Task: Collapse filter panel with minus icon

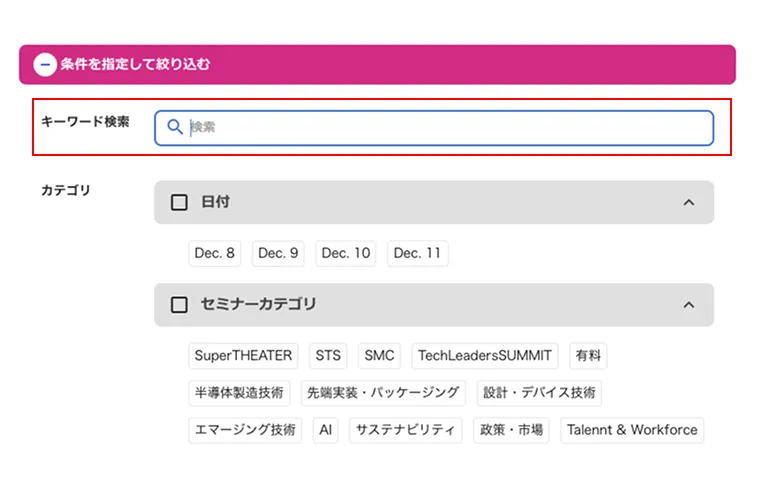Action: pos(45,64)
